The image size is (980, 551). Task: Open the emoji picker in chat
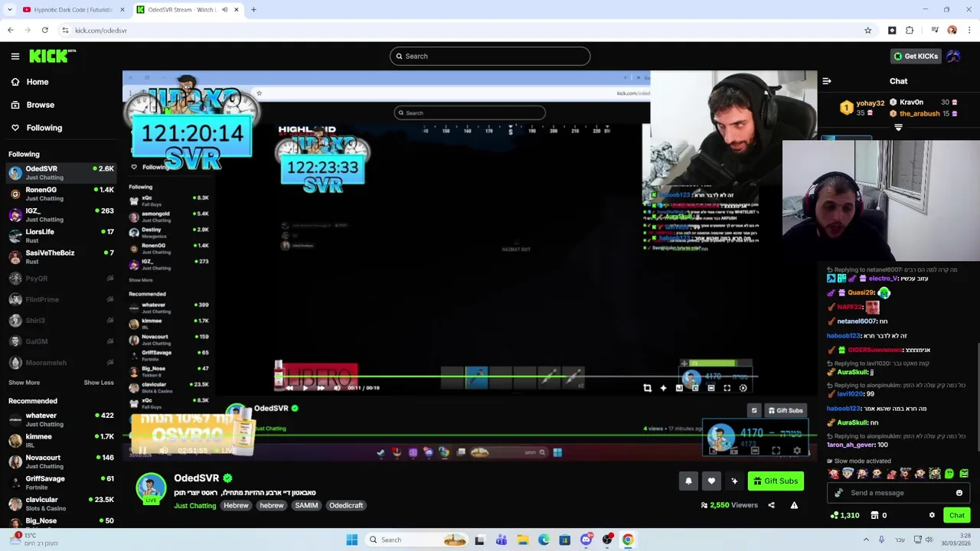[959, 493]
